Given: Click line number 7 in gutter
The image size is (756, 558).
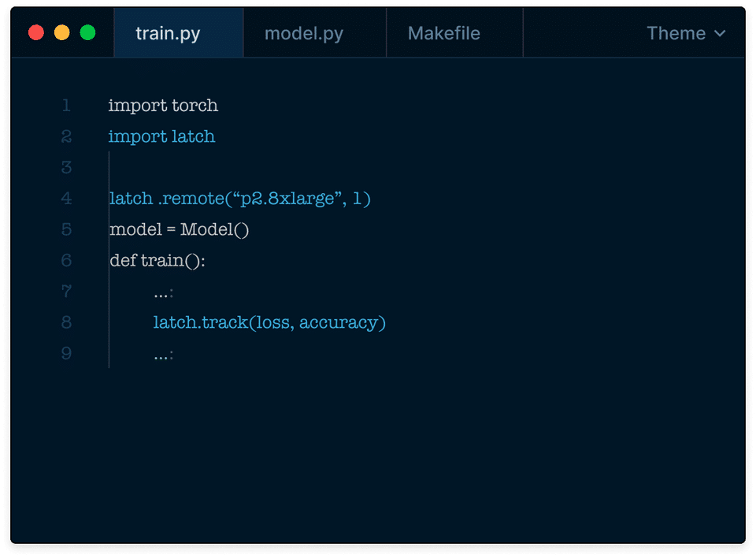Looking at the screenshot, I should [66, 292].
